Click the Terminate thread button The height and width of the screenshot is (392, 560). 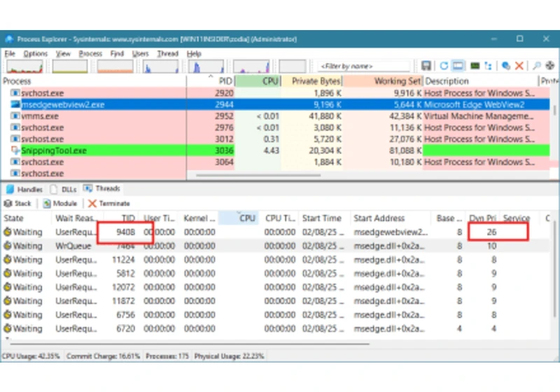click(109, 204)
